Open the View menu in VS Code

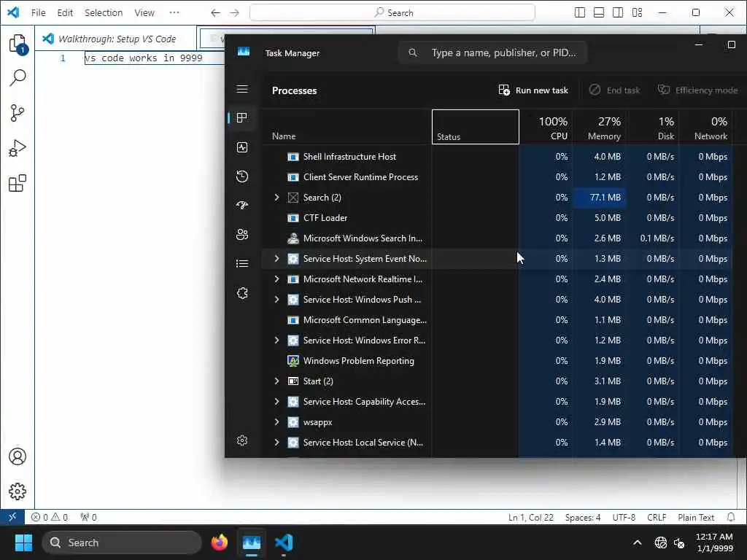click(x=144, y=13)
